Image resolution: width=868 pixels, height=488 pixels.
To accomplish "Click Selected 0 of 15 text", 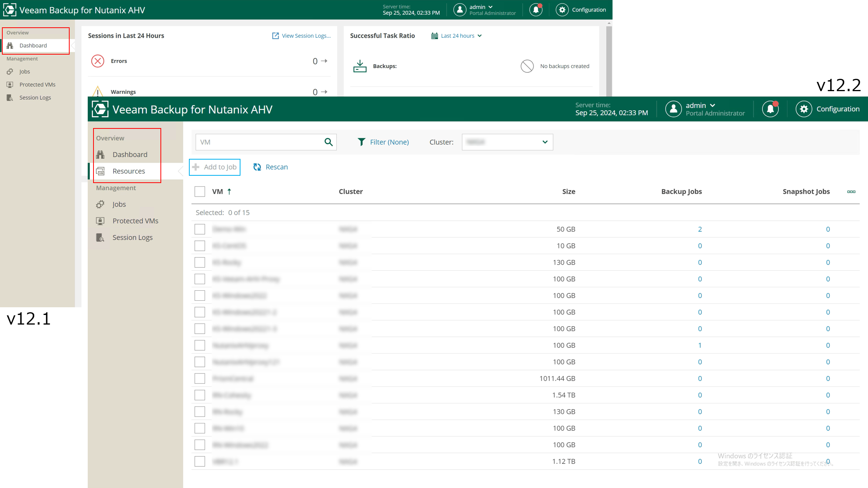I will 222,213.
